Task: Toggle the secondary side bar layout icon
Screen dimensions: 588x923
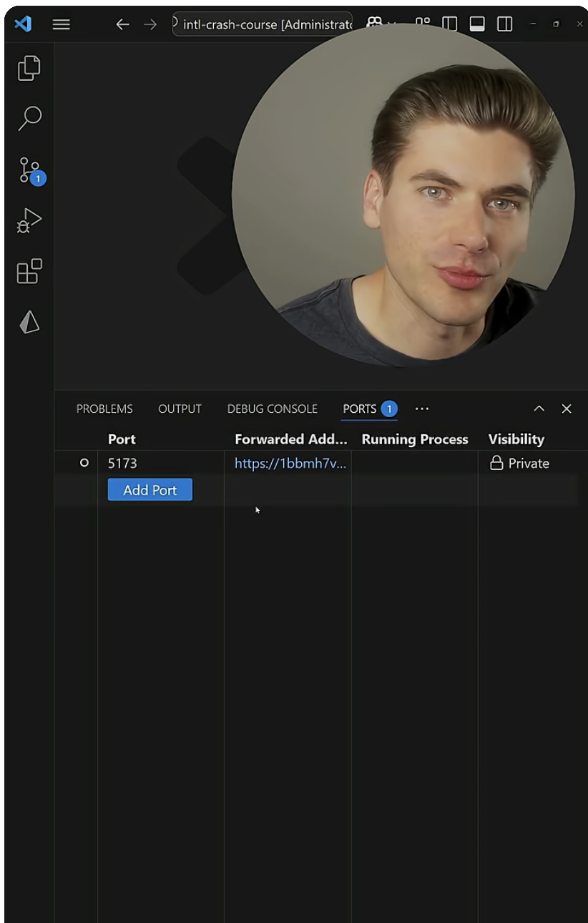Action: point(504,24)
